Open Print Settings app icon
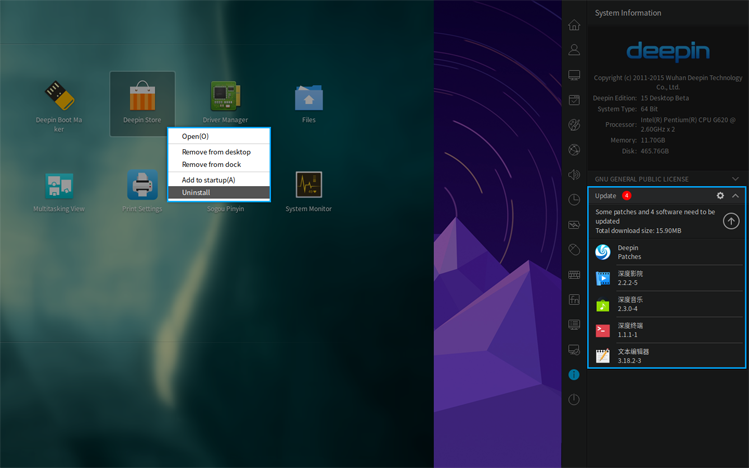This screenshot has width=749, height=468. tap(142, 185)
